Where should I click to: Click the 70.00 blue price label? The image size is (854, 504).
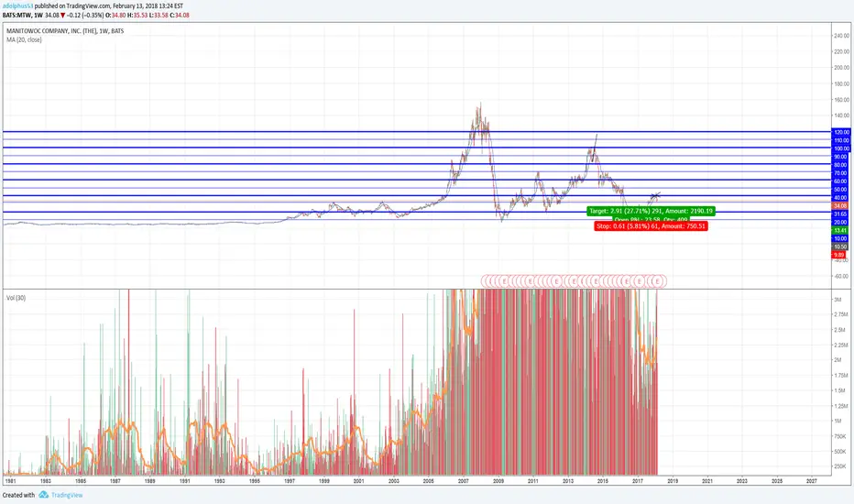[x=841, y=172]
